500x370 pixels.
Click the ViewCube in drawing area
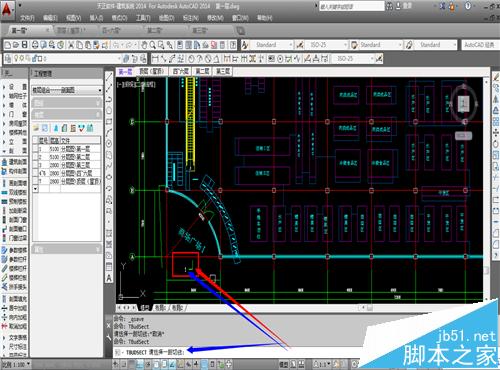[464, 104]
